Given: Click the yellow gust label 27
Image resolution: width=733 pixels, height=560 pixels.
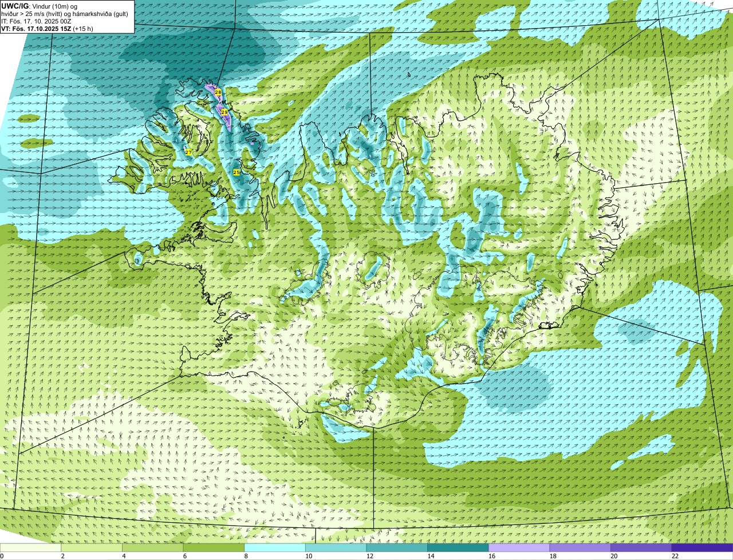Looking at the screenshot, I should pyautogui.click(x=188, y=152).
